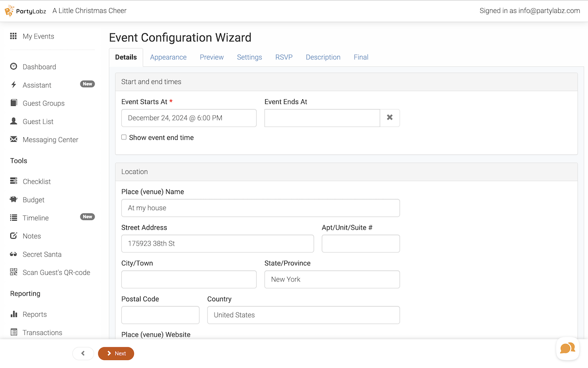Open Secret Santa glasses icon
Image resolution: width=588 pixels, height=368 pixels.
click(x=14, y=254)
